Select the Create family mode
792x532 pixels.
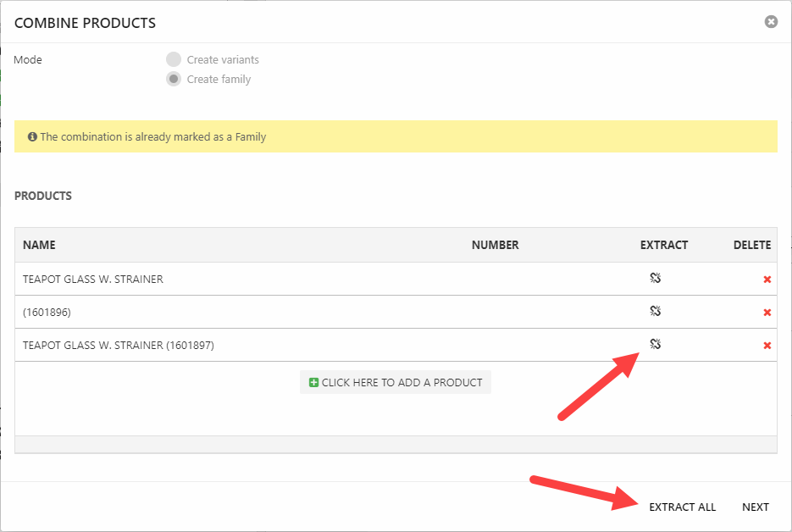click(174, 79)
